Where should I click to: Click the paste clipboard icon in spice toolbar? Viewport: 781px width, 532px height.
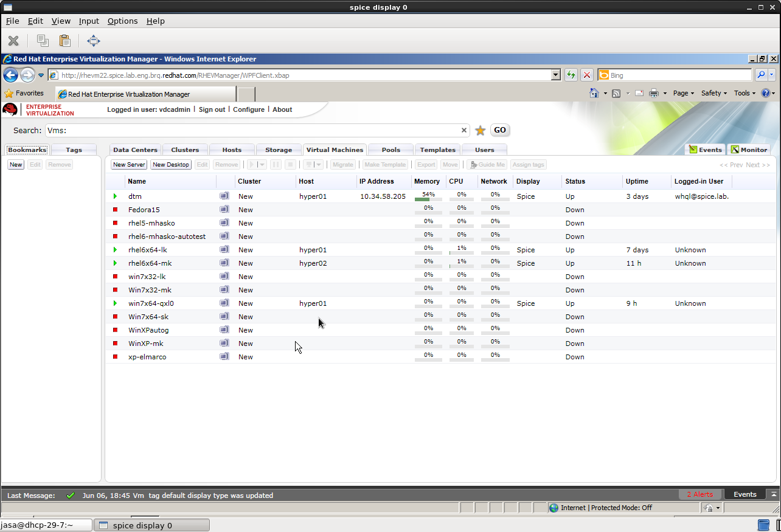[x=64, y=41]
